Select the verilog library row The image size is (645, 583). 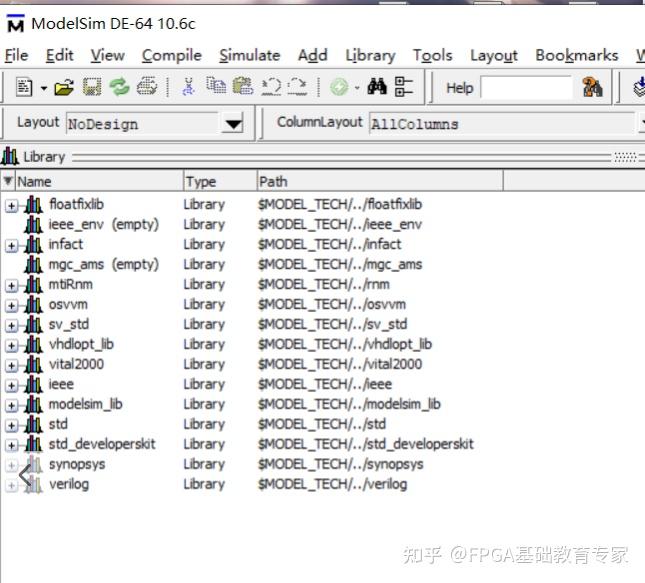[x=69, y=484]
